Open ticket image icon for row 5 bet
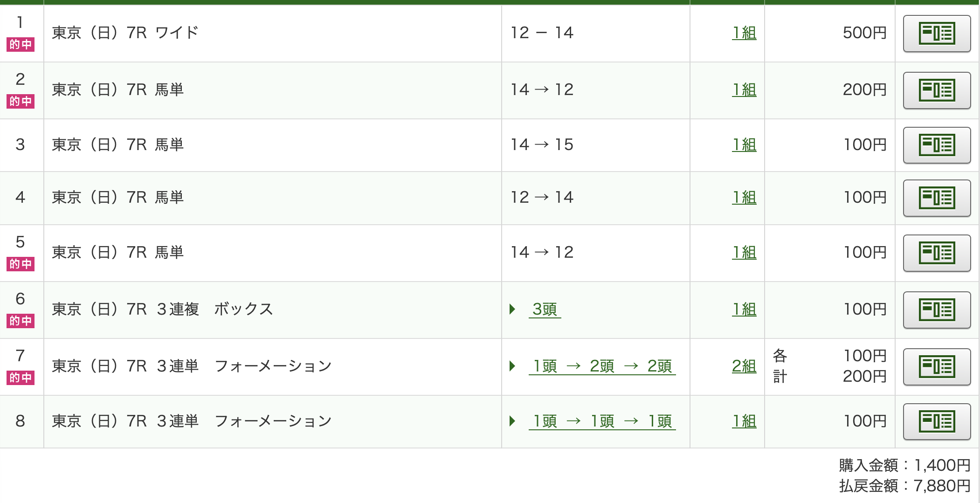Screen dimensions: 980x503 (x=937, y=253)
